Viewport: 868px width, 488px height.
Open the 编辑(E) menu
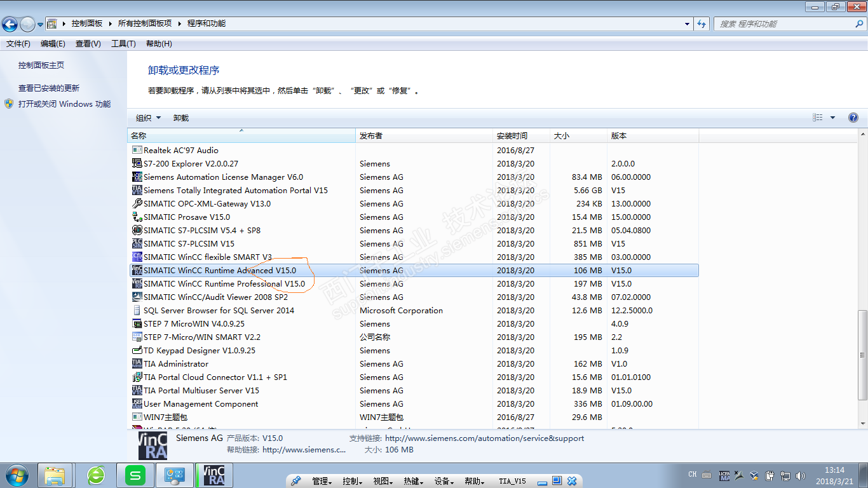(x=53, y=44)
